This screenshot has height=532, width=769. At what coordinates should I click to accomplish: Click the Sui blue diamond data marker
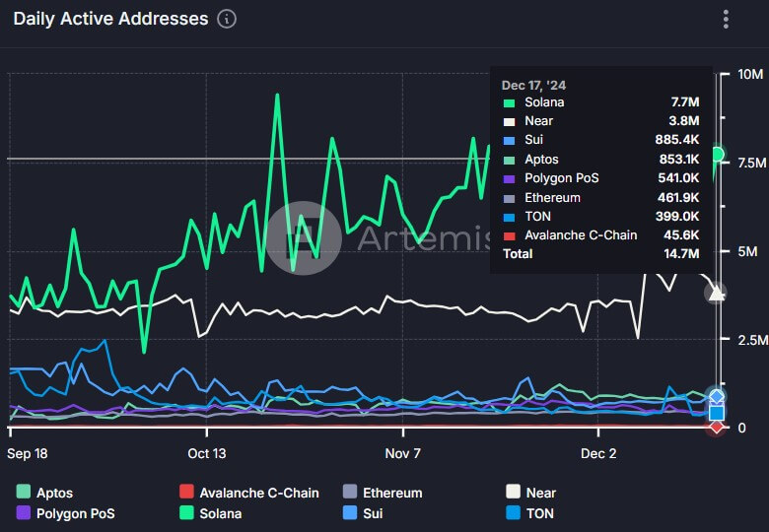[x=717, y=397]
